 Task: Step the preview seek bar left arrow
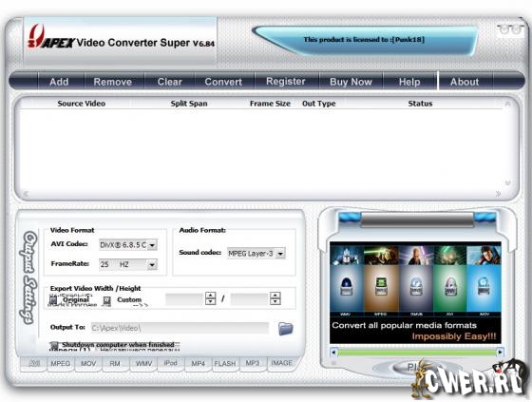(x=333, y=353)
